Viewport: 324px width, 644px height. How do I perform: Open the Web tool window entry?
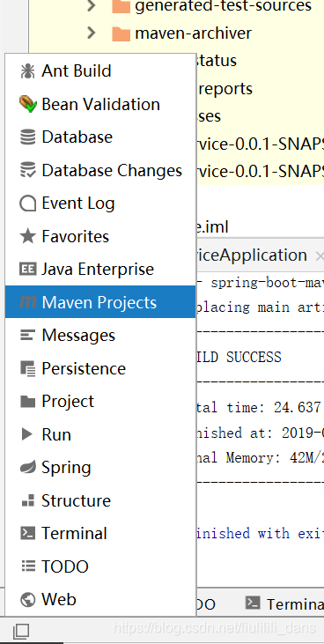click(x=100, y=600)
